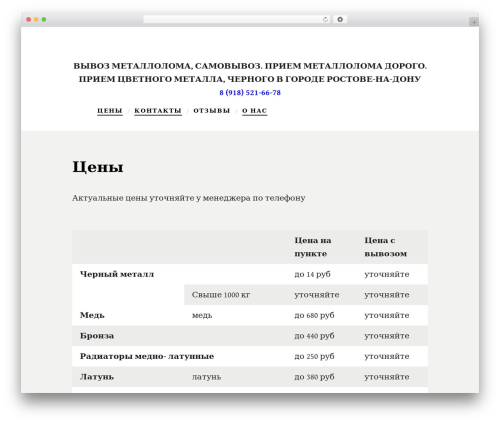
Task: Focus the browser address bar
Action: pyautogui.click(x=236, y=20)
